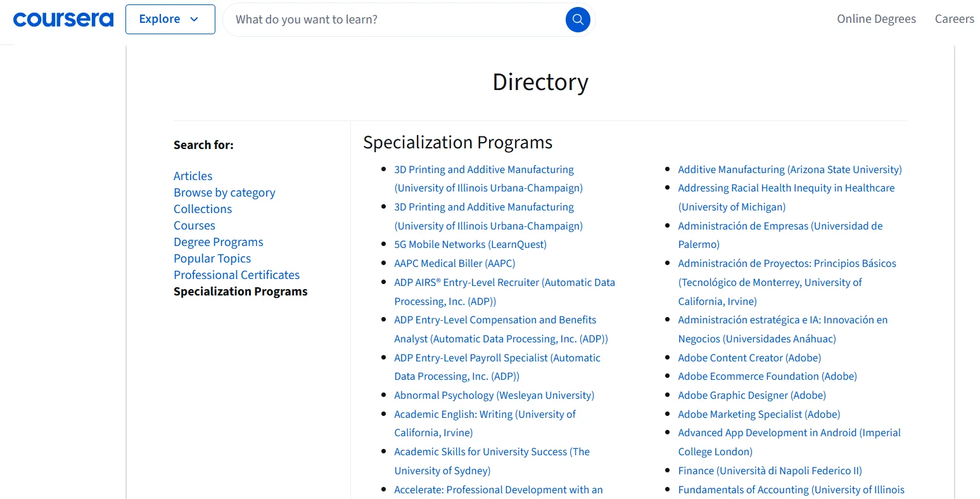The image size is (980, 499).
Task: Select the Specialization Programs entry
Action: pos(240,291)
